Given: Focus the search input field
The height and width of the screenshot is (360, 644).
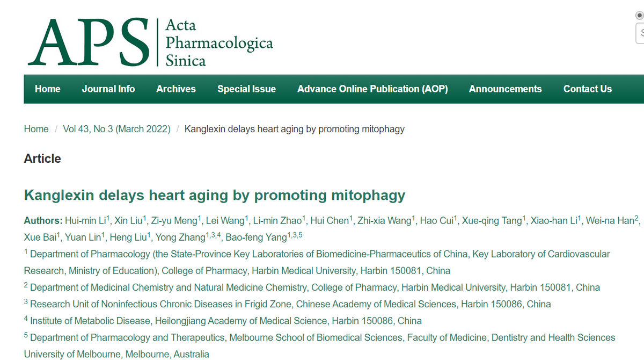Looking at the screenshot, I should click(x=640, y=33).
